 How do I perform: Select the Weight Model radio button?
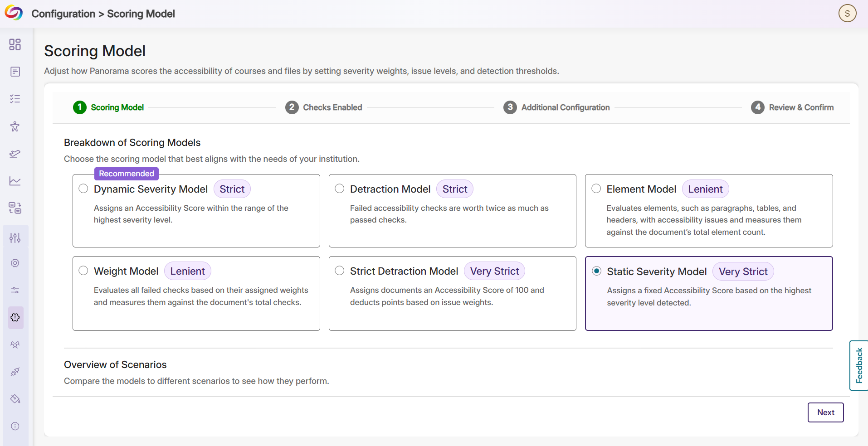(x=83, y=271)
